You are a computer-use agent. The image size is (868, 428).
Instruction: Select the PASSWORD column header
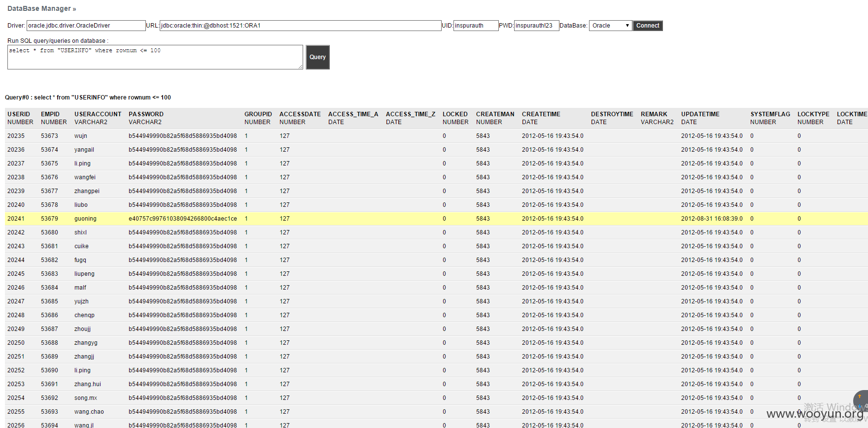146,114
